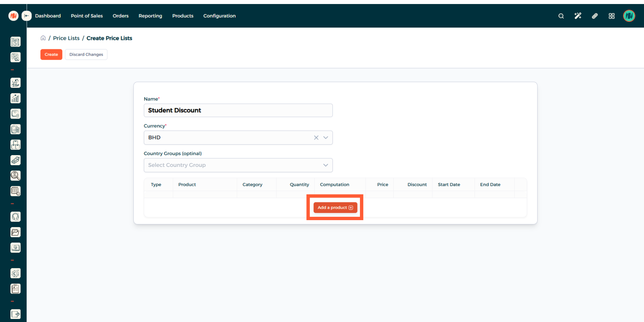Screen dimensions: 644x322
Task: Clear the BHD currency selection
Action: pos(316,138)
